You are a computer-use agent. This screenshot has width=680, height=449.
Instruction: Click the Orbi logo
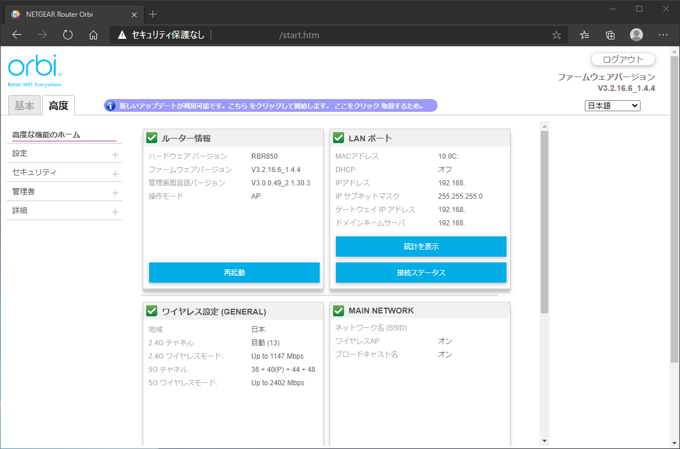[x=35, y=70]
